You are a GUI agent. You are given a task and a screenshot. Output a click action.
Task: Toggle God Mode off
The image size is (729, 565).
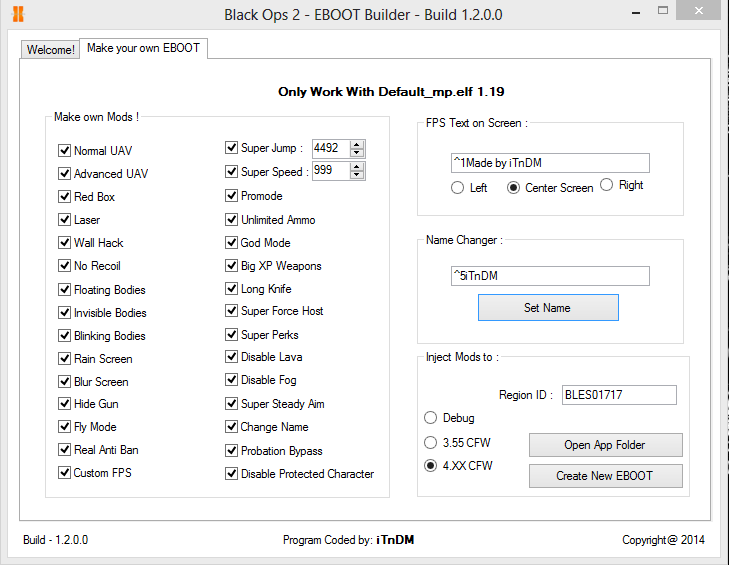pyautogui.click(x=231, y=243)
